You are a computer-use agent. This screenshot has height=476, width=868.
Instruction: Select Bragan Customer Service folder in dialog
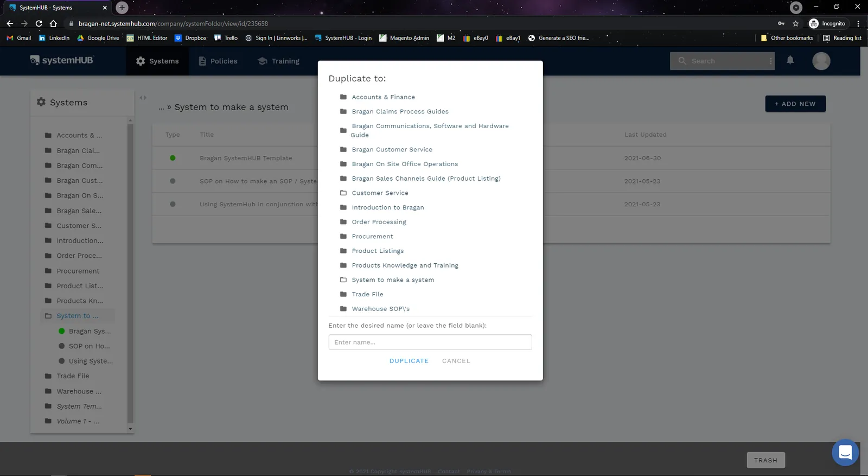tap(392, 150)
